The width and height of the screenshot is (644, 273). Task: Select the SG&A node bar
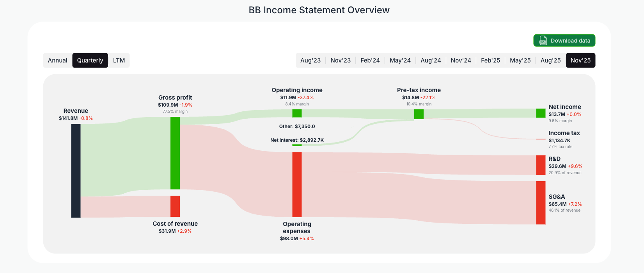coord(540,202)
